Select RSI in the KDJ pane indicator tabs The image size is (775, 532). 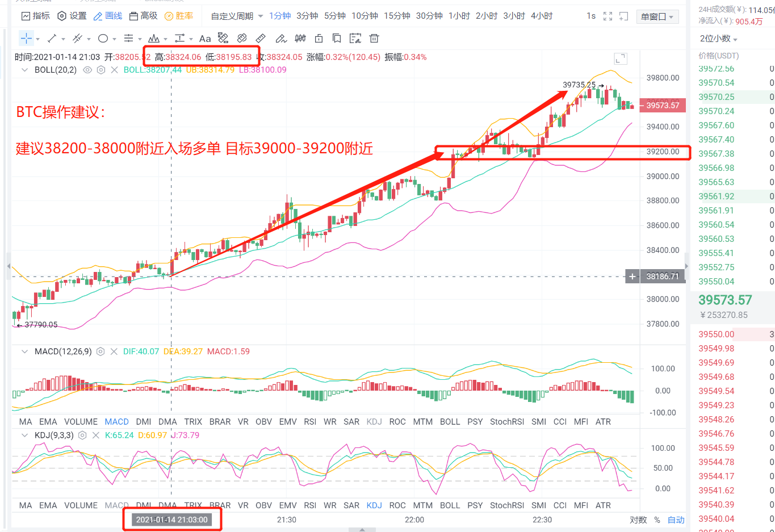tap(310, 505)
